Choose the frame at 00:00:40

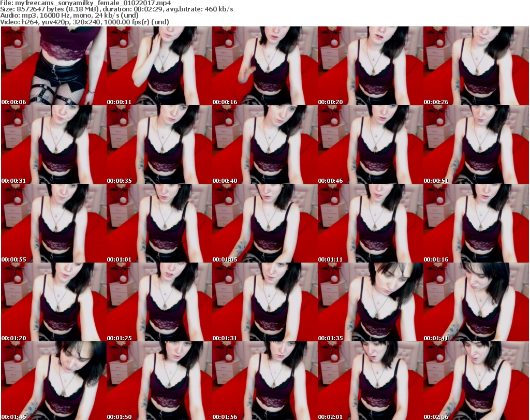[264, 144]
